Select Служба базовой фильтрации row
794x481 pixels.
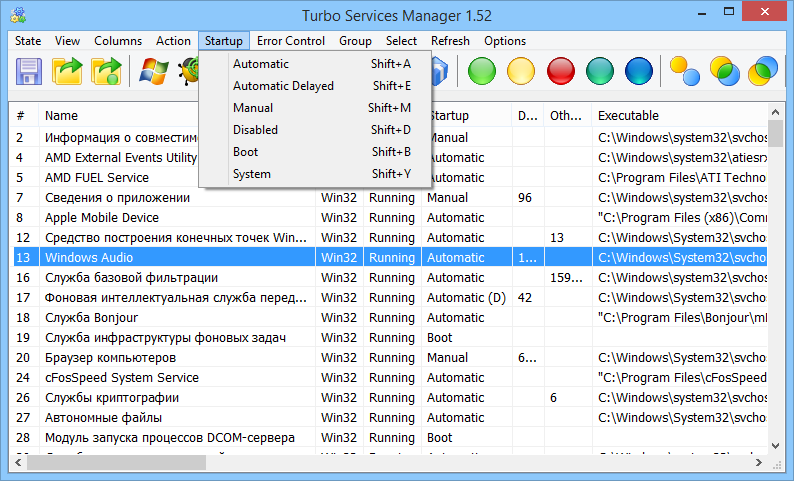click(x=389, y=277)
